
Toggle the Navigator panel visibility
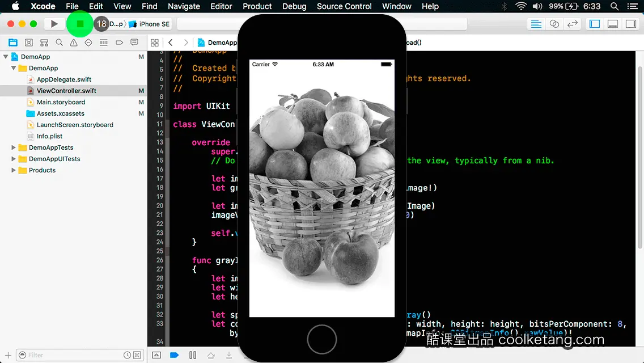(594, 24)
